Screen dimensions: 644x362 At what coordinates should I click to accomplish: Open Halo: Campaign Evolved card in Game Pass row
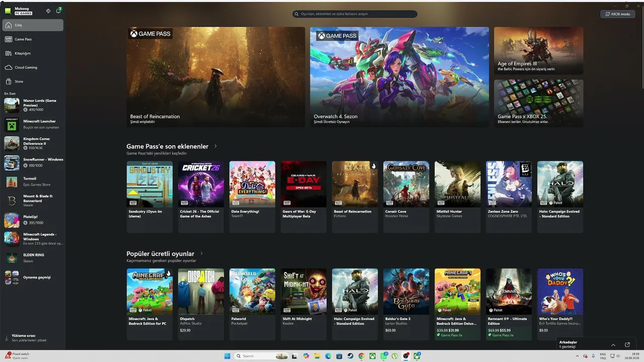(560, 197)
